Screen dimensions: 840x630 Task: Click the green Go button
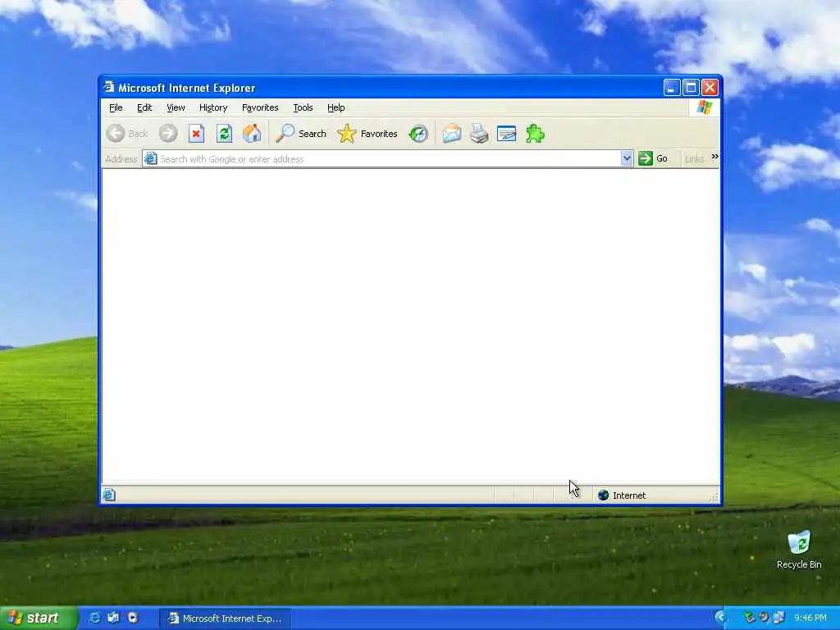(x=653, y=158)
